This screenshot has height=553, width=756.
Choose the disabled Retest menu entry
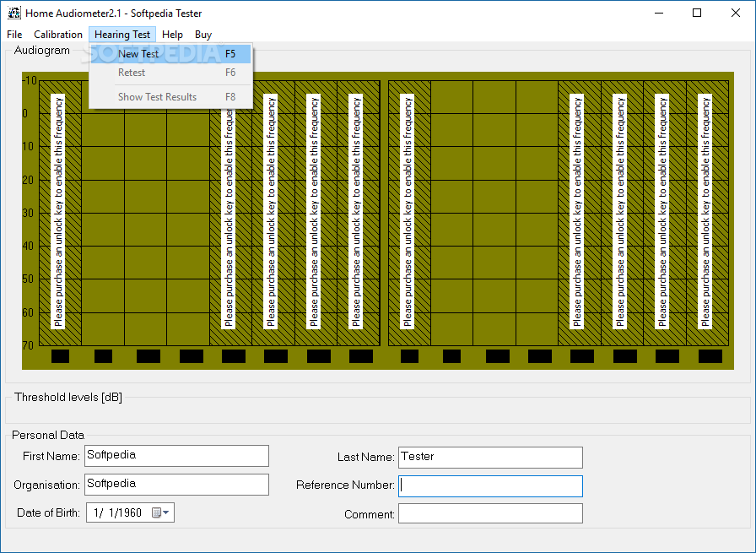(x=170, y=73)
